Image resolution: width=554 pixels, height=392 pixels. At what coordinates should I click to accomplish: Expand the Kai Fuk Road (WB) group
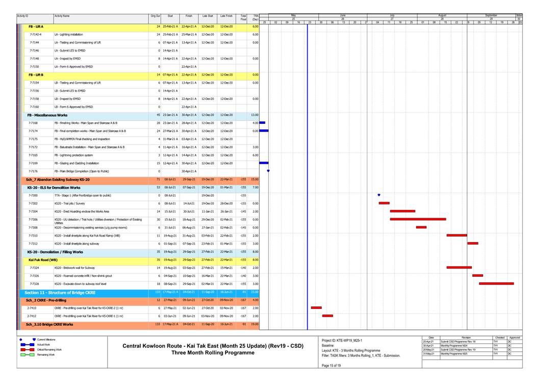(43, 260)
